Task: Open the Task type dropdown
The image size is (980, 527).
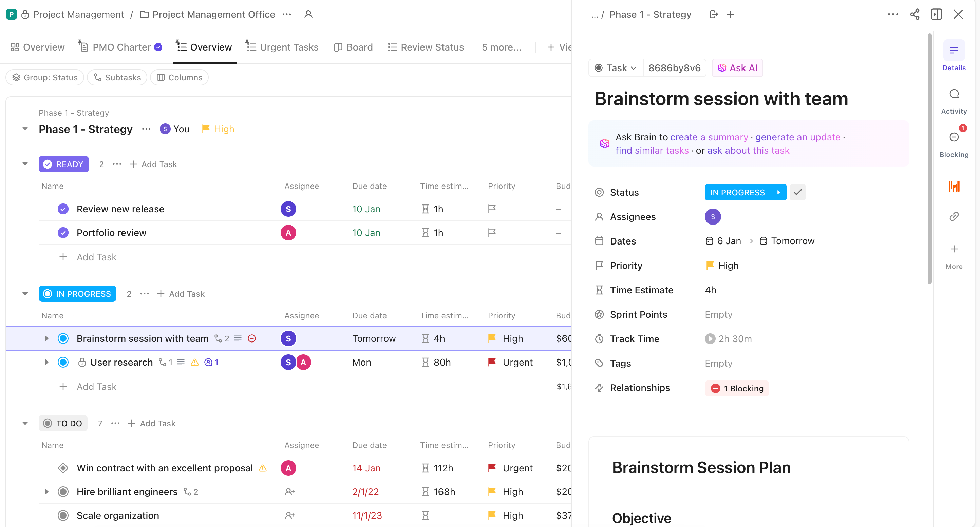Action: click(x=616, y=68)
